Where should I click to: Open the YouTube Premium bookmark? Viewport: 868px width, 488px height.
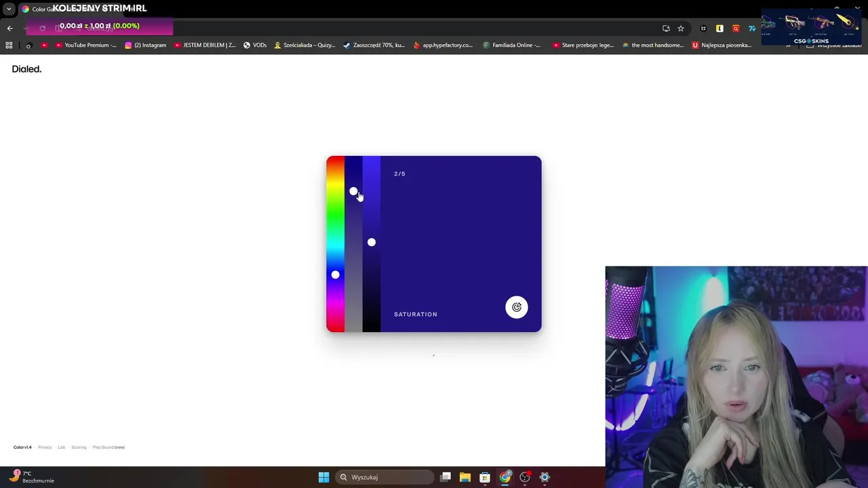tap(86, 45)
